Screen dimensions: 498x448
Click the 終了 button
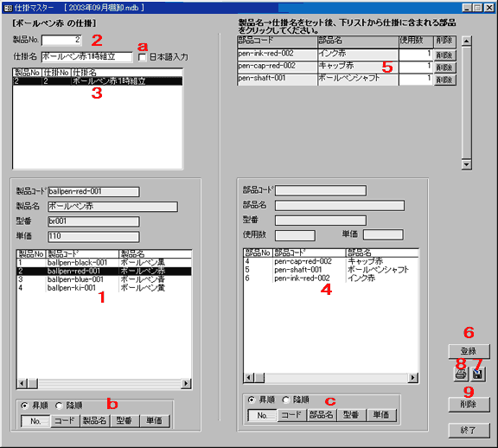tap(469, 430)
